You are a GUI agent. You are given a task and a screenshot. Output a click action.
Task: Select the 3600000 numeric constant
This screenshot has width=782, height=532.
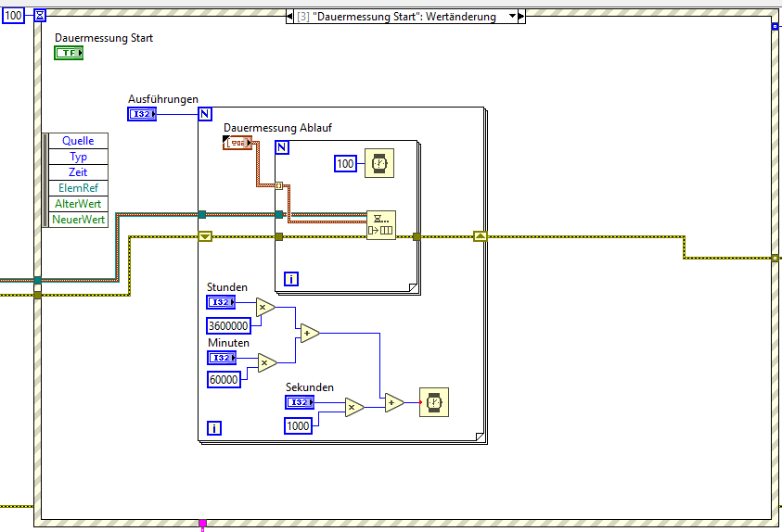click(228, 325)
